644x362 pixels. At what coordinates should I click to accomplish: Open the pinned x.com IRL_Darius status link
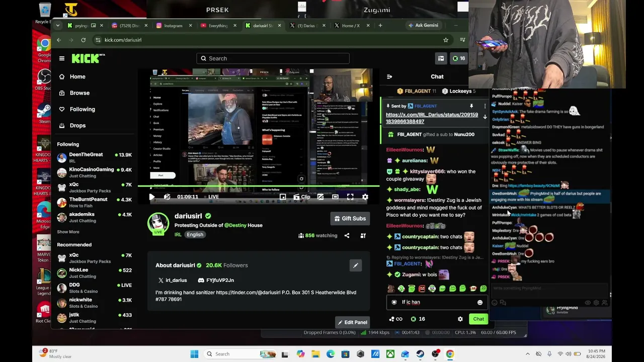pyautogui.click(x=432, y=118)
